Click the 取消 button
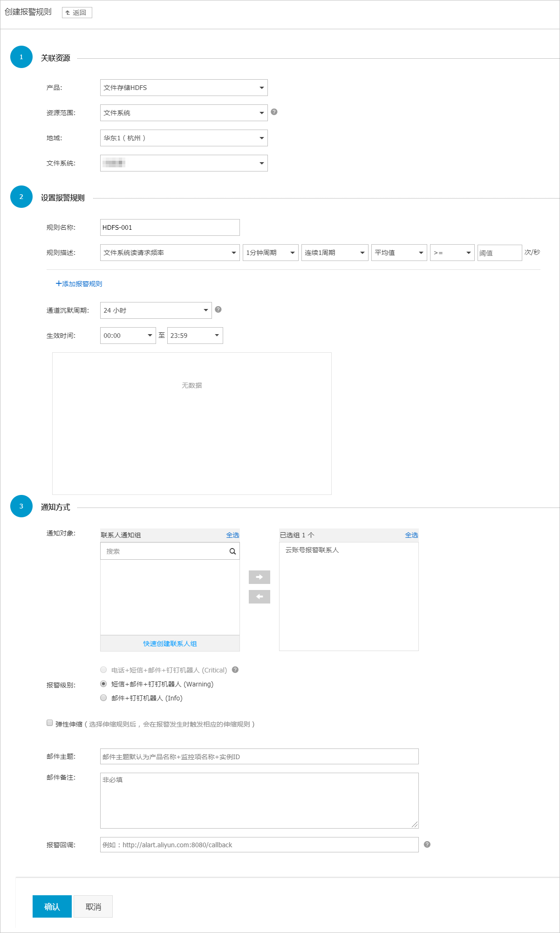Viewport: 560px width, 933px height. [x=93, y=906]
